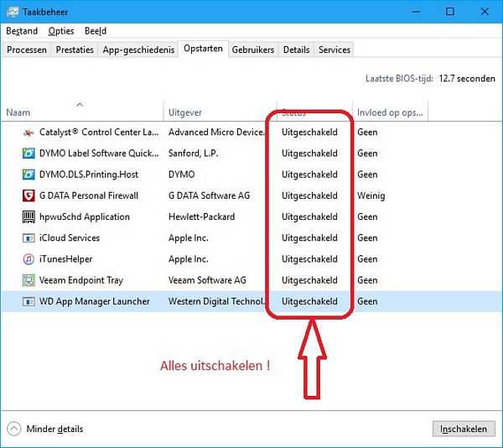Switch to the Services tab
The width and height of the screenshot is (503, 448).
pyautogui.click(x=334, y=49)
